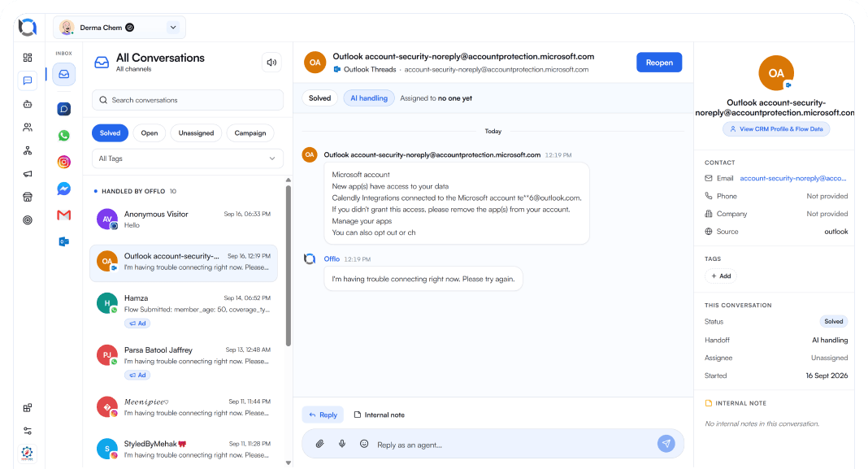Select the Unassigned filter tab
This screenshot has height=469, width=868.
tap(196, 132)
